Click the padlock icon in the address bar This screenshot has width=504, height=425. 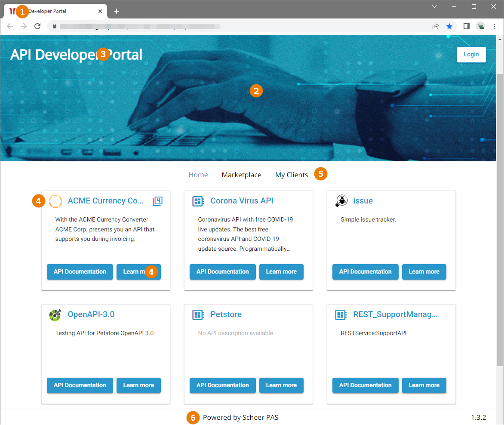point(54,26)
